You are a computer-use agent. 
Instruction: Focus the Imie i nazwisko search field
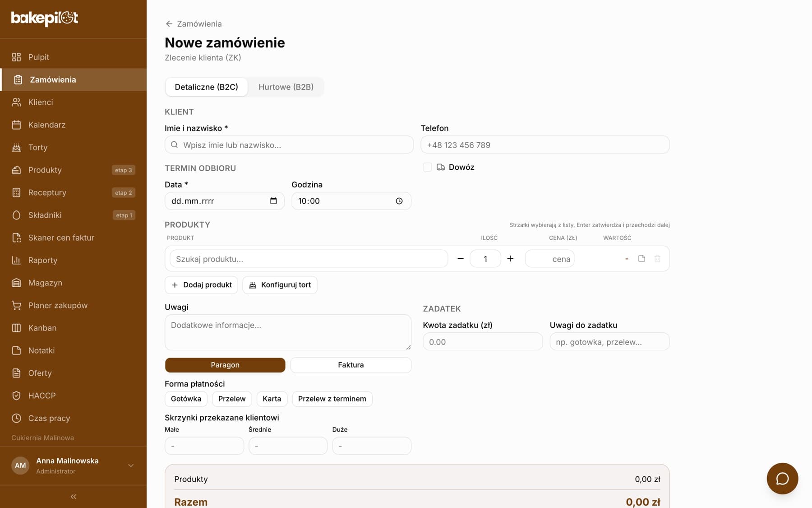pos(289,144)
